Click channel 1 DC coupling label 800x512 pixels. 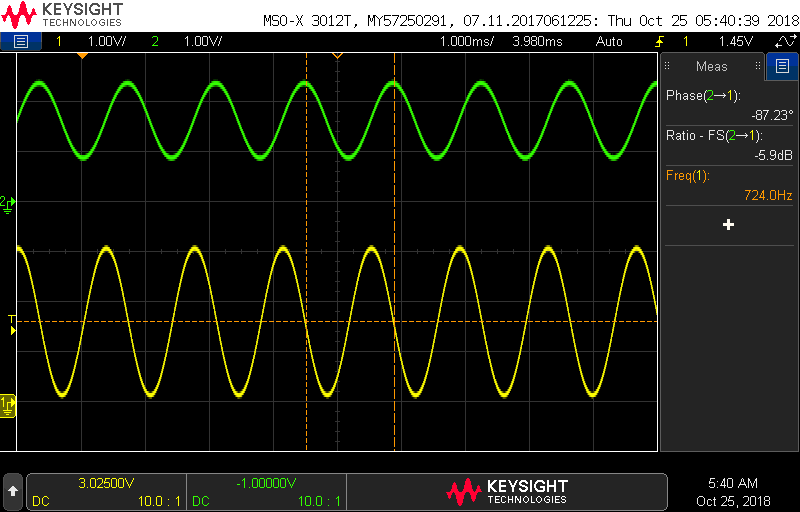[x=40, y=501]
